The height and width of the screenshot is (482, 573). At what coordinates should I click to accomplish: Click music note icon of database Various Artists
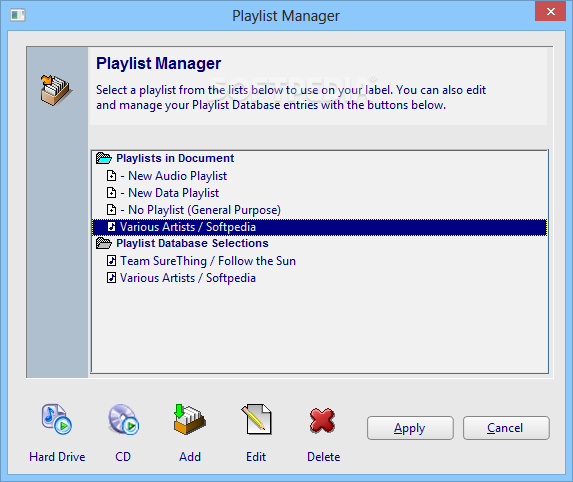[111, 278]
